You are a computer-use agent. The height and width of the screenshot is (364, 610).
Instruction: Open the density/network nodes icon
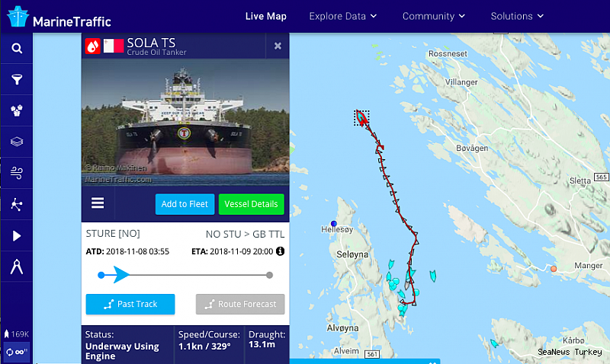click(x=16, y=204)
